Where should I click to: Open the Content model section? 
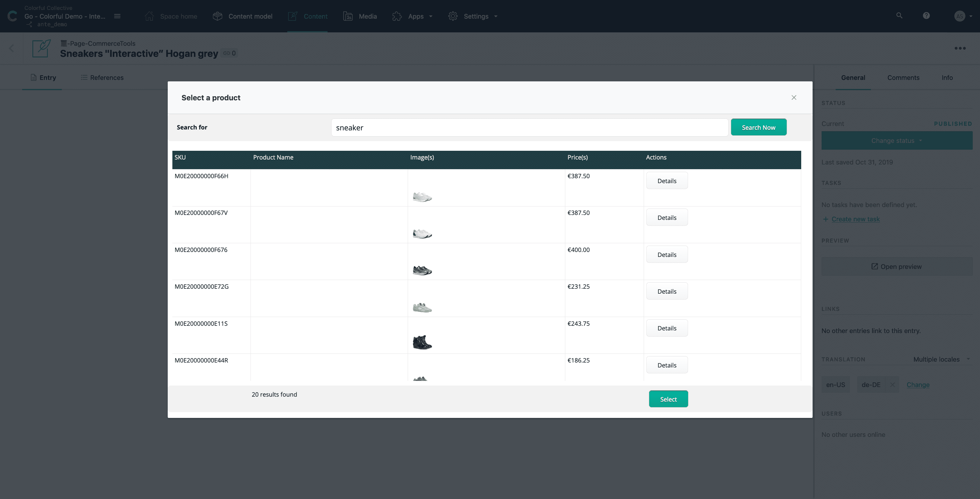pyautogui.click(x=242, y=16)
